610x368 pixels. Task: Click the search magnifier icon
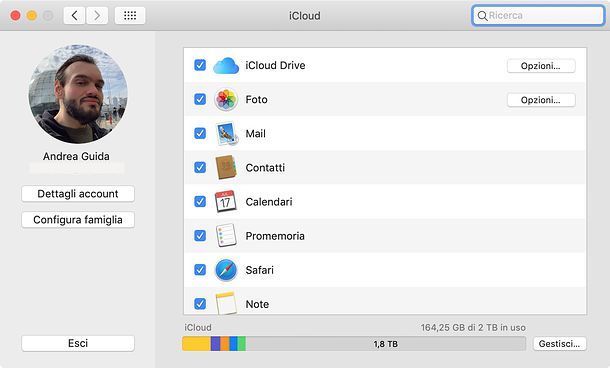click(482, 16)
